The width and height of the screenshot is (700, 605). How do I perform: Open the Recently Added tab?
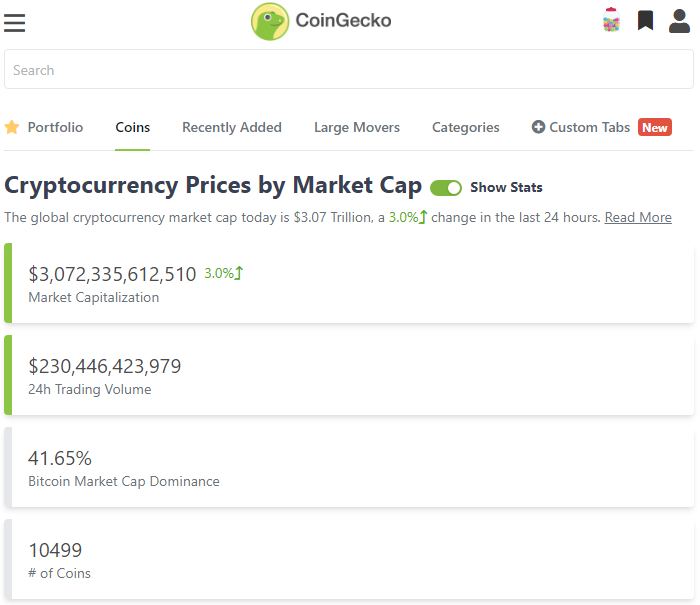(x=232, y=127)
